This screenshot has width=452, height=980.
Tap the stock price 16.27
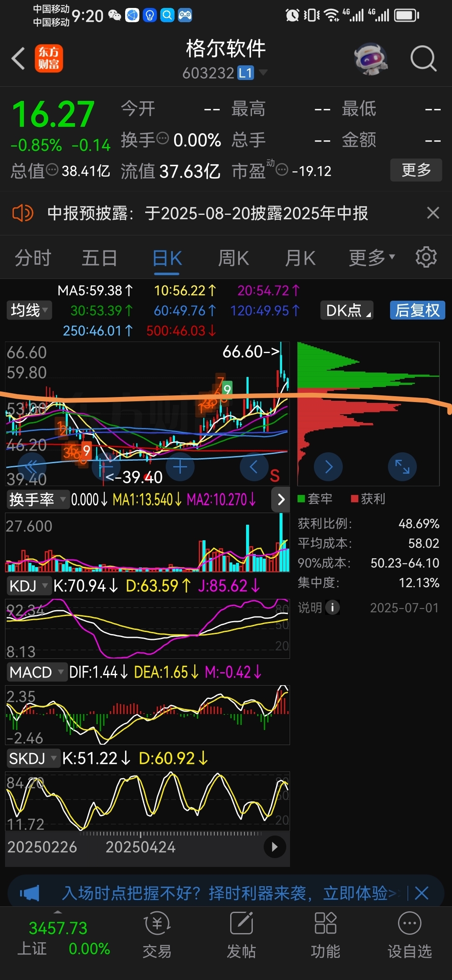point(53,114)
